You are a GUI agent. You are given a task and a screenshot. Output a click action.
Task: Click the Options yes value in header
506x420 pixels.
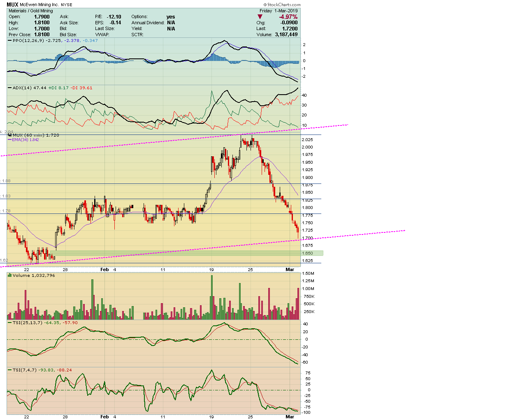click(x=170, y=17)
